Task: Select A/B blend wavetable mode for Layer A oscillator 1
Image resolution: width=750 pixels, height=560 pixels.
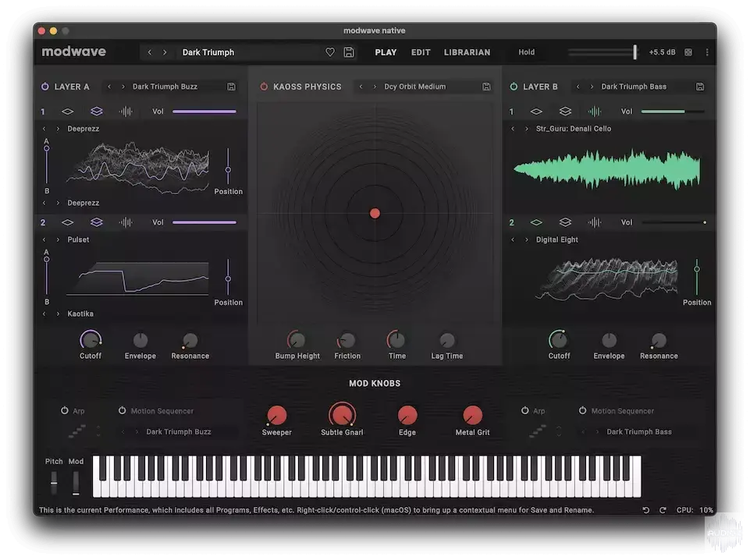Action: 97,112
